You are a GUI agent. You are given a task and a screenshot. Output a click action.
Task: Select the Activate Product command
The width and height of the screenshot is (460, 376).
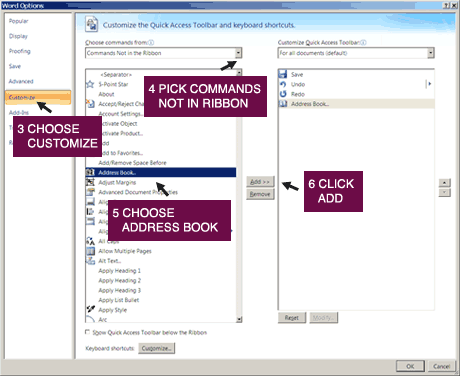pos(122,133)
